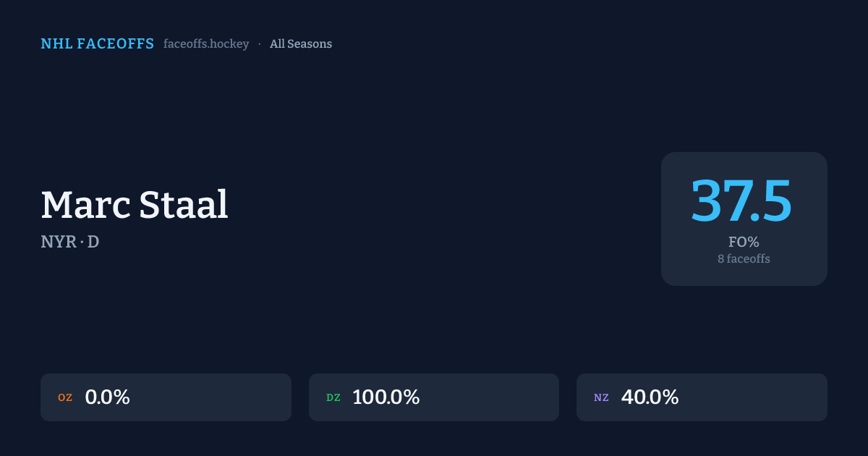Click the 8 faceoffs count text

(x=744, y=258)
